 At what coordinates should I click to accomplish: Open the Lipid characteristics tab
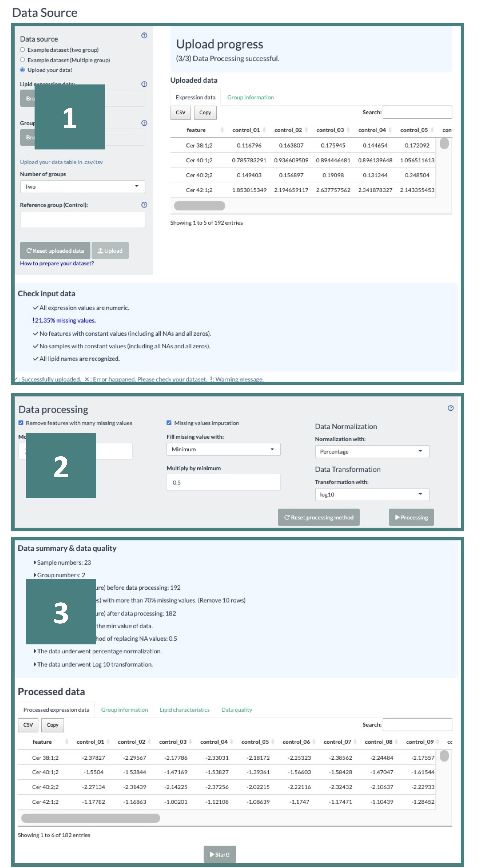pyautogui.click(x=184, y=710)
